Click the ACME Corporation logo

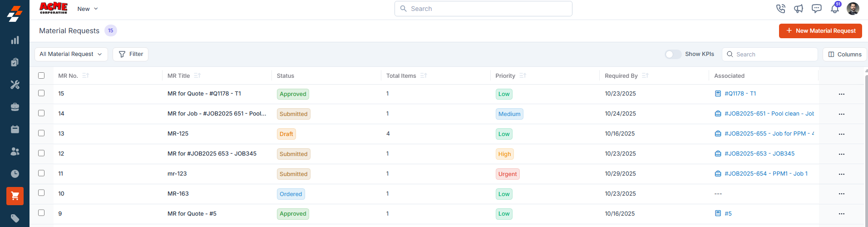54,8
